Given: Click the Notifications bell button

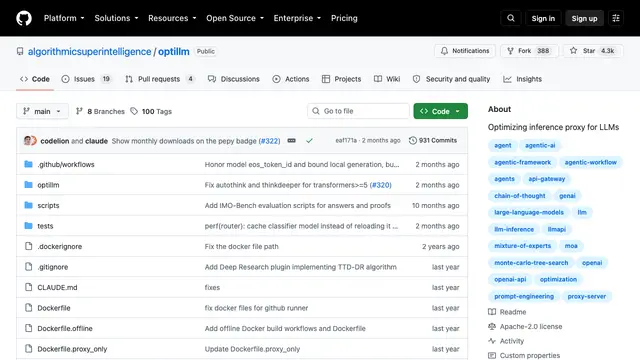Looking at the screenshot, I should pyautogui.click(x=465, y=51).
